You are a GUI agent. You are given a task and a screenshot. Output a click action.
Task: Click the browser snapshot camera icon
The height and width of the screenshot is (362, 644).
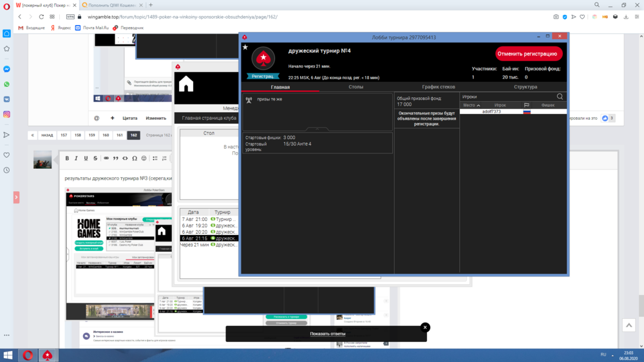(556, 17)
